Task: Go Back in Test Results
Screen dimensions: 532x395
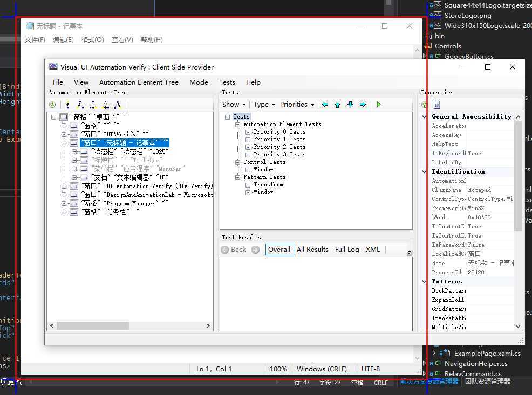Action: click(234, 250)
